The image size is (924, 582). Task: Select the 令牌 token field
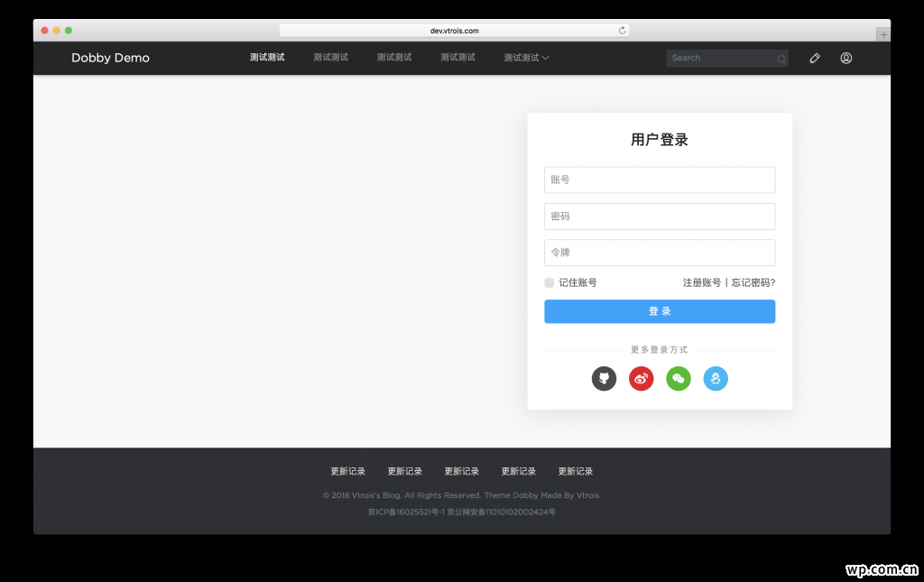click(660, 253)
